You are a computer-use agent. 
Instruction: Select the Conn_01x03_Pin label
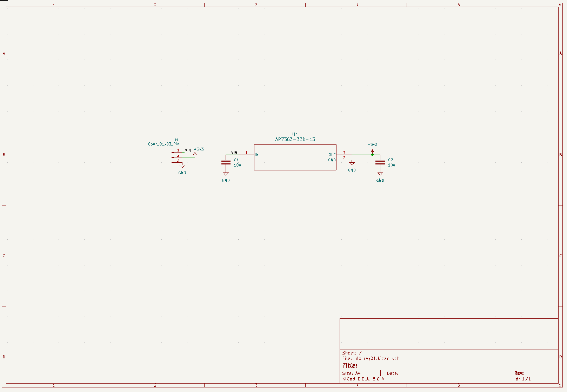point(164,144)
